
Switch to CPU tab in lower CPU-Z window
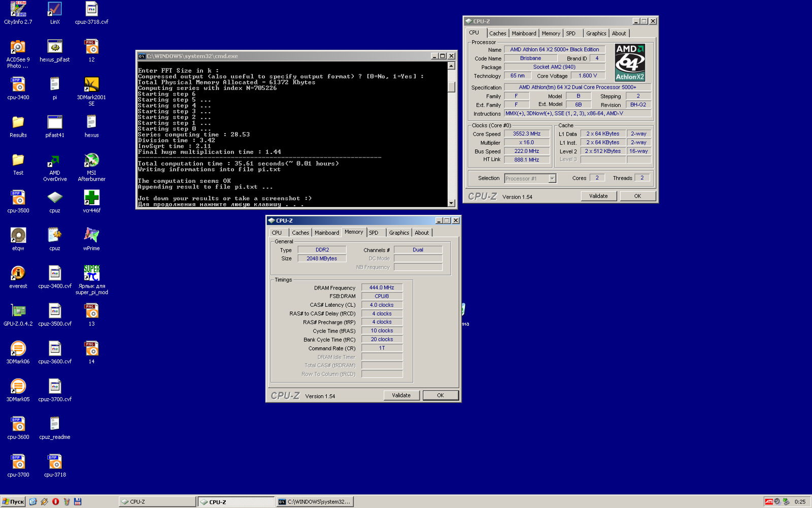pos(277,233)
